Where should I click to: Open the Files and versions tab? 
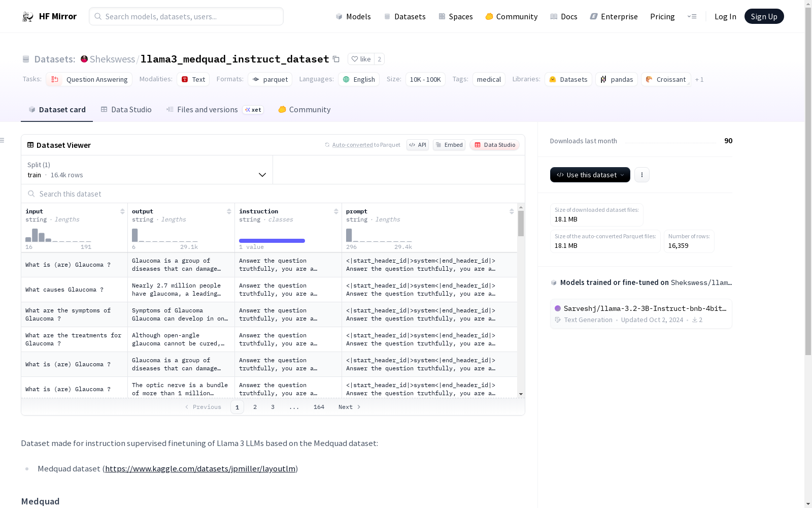pos(215,110)
